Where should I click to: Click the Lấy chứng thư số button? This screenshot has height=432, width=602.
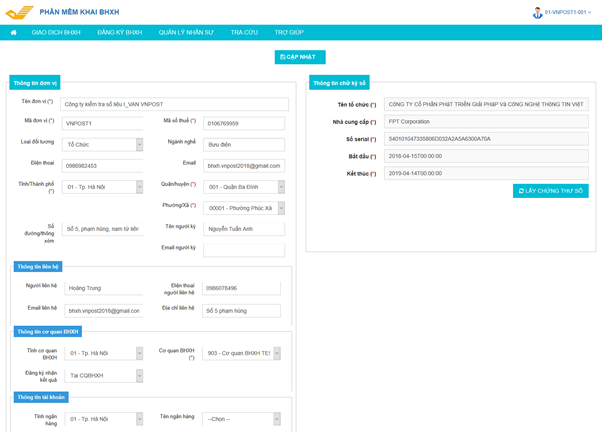[x=550, y=190]
